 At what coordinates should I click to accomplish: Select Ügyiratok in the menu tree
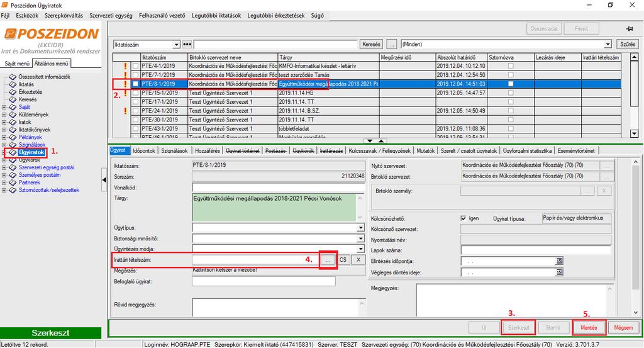coord(31,152)
